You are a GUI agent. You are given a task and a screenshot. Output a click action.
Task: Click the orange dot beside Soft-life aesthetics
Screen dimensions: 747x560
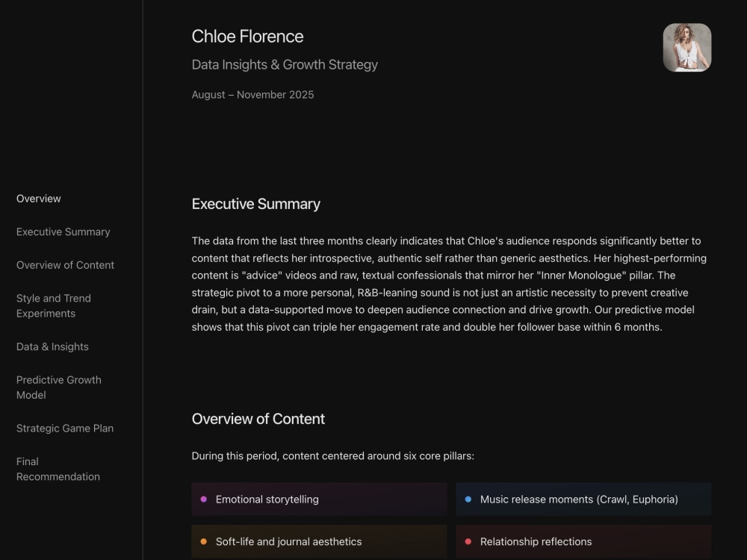pos(203,541)
